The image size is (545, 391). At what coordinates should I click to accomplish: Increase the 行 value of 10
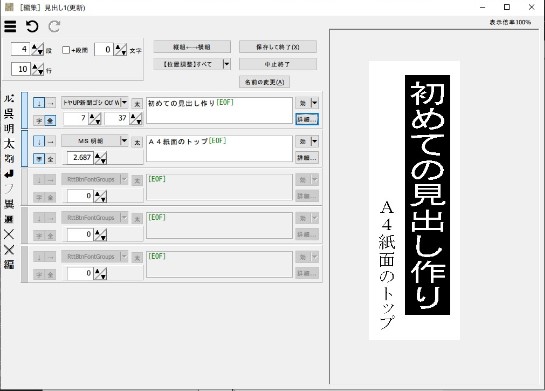tap(35, 66)
